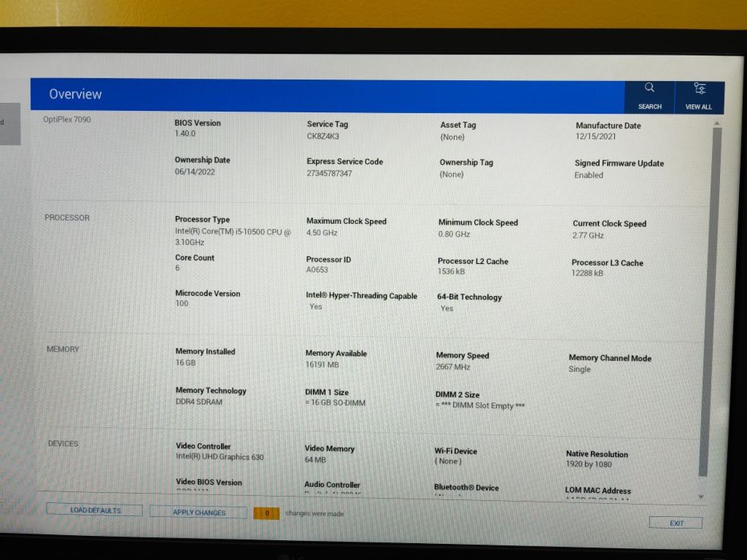Image resolution: width=747 pixels, height=560 pixels.
Task: Click the scrollbar up arrow
Action: click(x=716, y=123)
